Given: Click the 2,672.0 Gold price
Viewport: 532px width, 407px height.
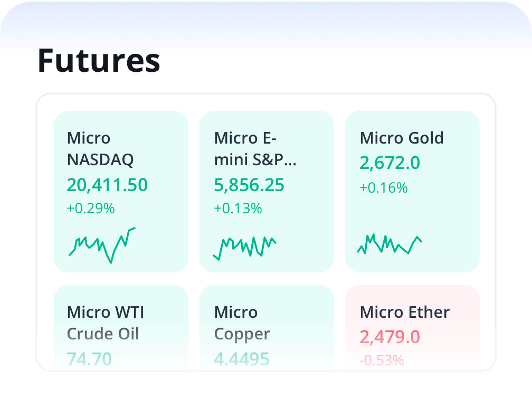Looking at the screenshot, I should 390,163.
